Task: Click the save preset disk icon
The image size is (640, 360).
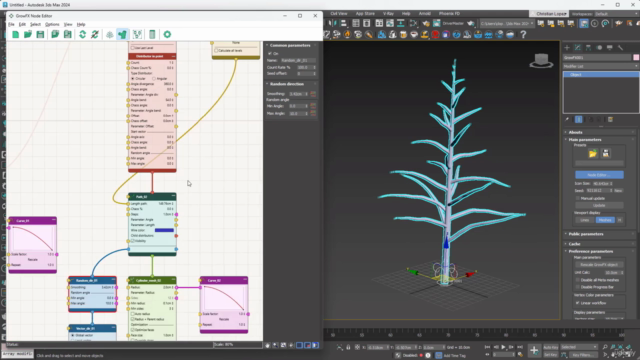Action: coord(606,153)
